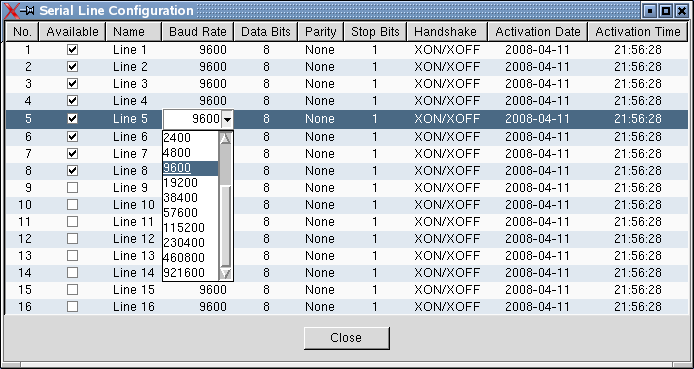Enable Available checkbox for Line 9
694x369 pixels.
click(x=72, y=188)
